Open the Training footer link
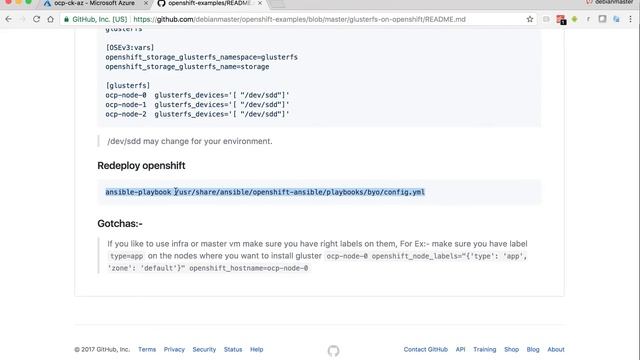The width and height of the screenshot is (640, 360). tap(484, 349)
